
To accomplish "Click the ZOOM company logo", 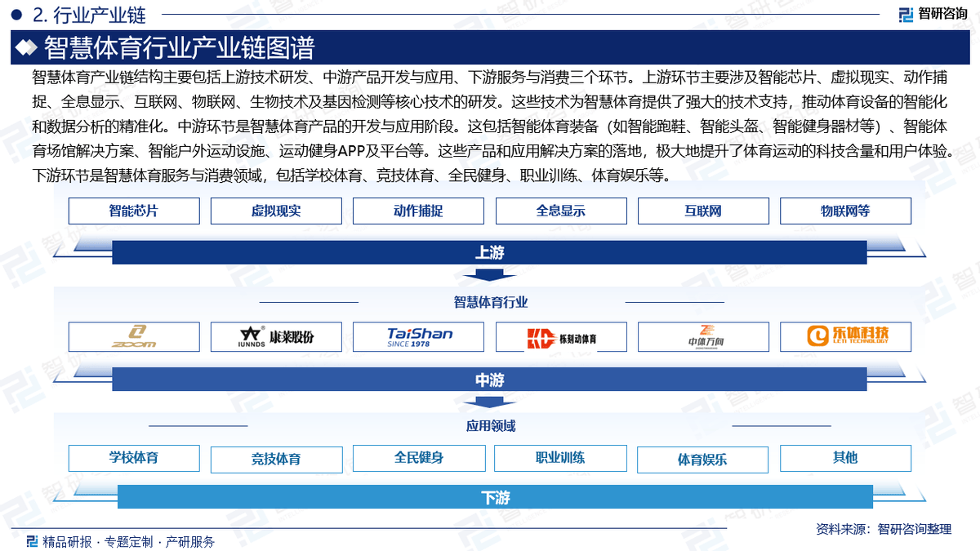I will click(x=134, y=336).
